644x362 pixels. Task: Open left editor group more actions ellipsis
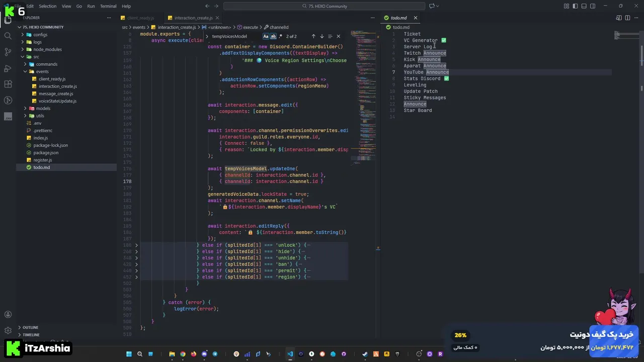372,18
